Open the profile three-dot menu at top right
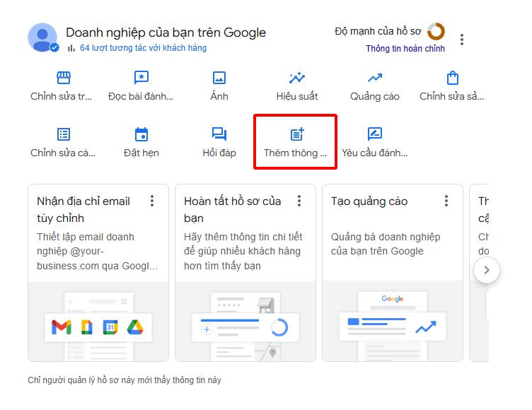Screen dimensions: 532x410 (462, 40)
